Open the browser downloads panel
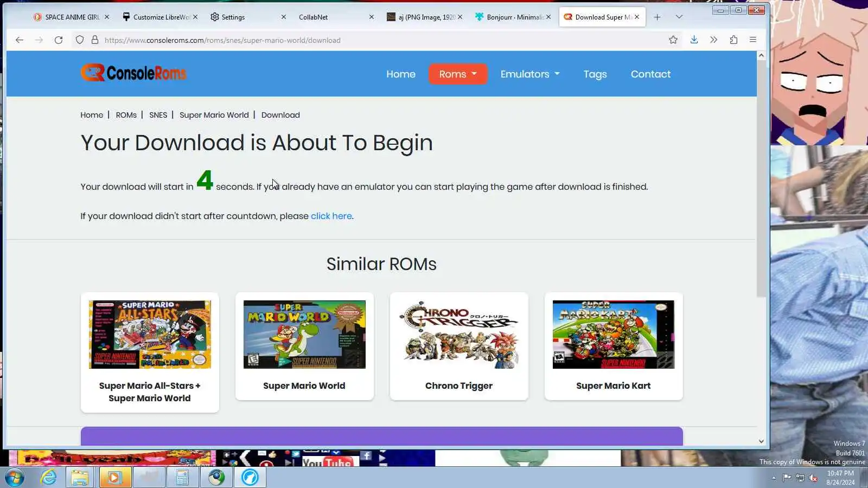 [694, 40]
